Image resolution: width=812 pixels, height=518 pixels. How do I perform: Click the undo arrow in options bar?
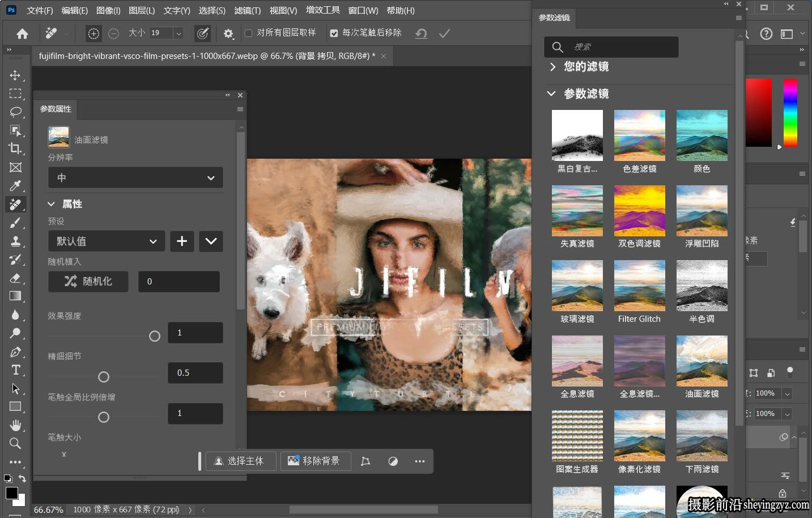pyautogui.click(x=421, y=34)
